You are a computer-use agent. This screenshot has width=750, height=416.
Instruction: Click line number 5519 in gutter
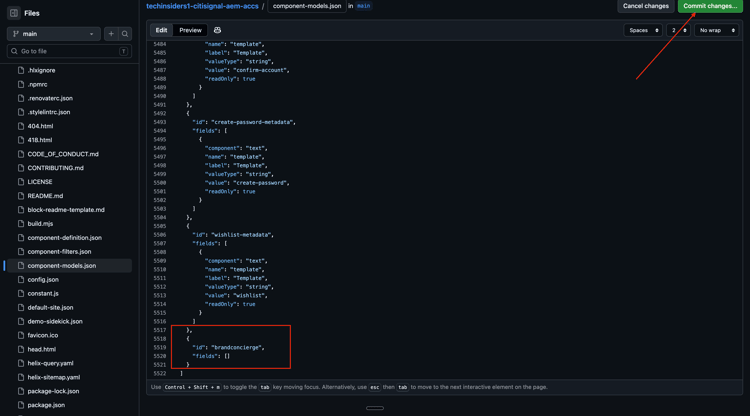[x=160, y=348]
